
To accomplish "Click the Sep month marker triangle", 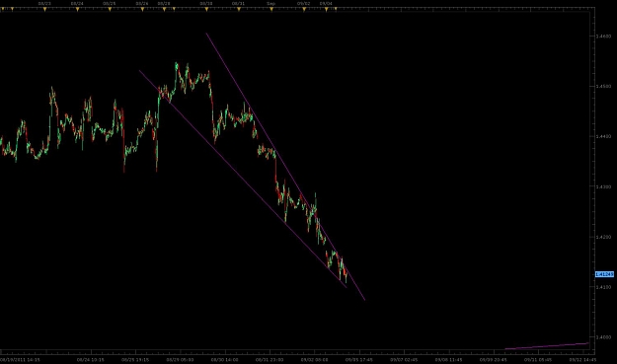I will click(x=271, y=9).
